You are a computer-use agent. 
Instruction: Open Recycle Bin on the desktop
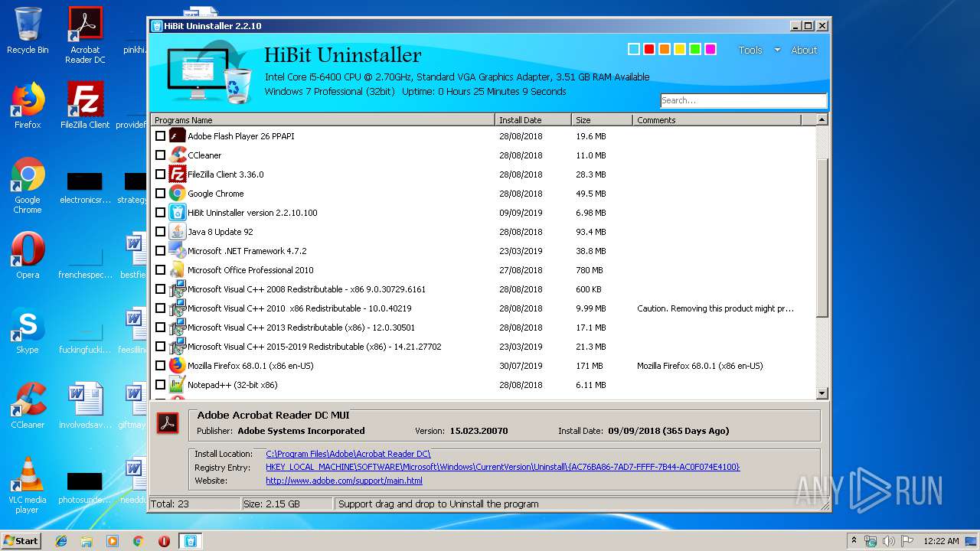pos(28,31)
